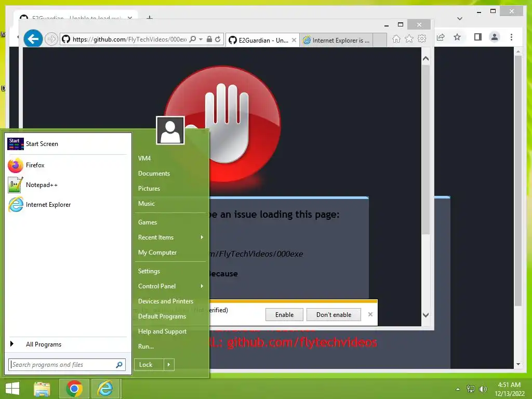The width and height of the screenshot is (532, 399).
Task: Switch to Internet Explorer on taskbar
Action: (105, 389)
